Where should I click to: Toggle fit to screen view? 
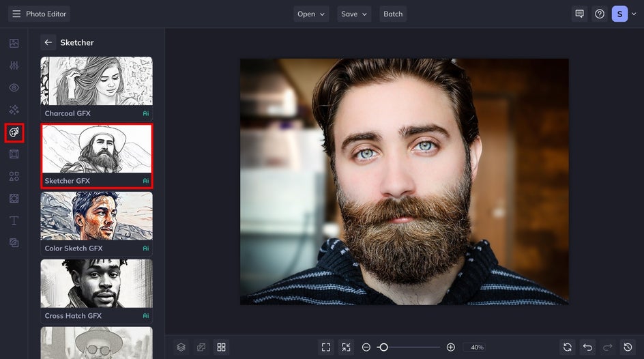(326, 347)
